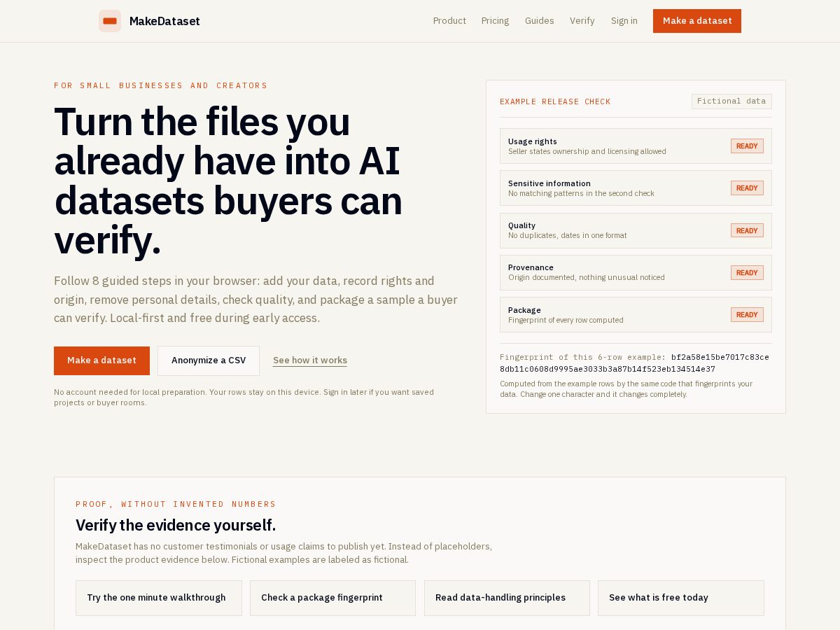Click the Anonymize a CSV button
Image resolution: width=840 pixels, height=630 pixels.
(x=209, y=360)
